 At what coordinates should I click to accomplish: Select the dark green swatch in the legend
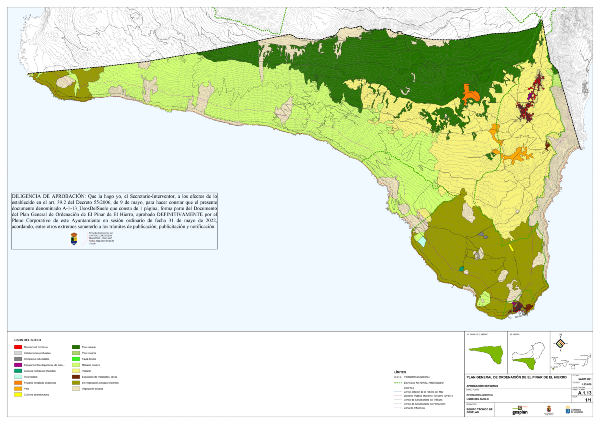(75, 346)
